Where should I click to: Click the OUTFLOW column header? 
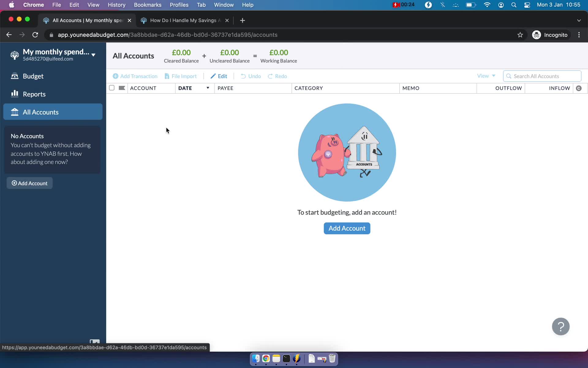tap(501, 88)
